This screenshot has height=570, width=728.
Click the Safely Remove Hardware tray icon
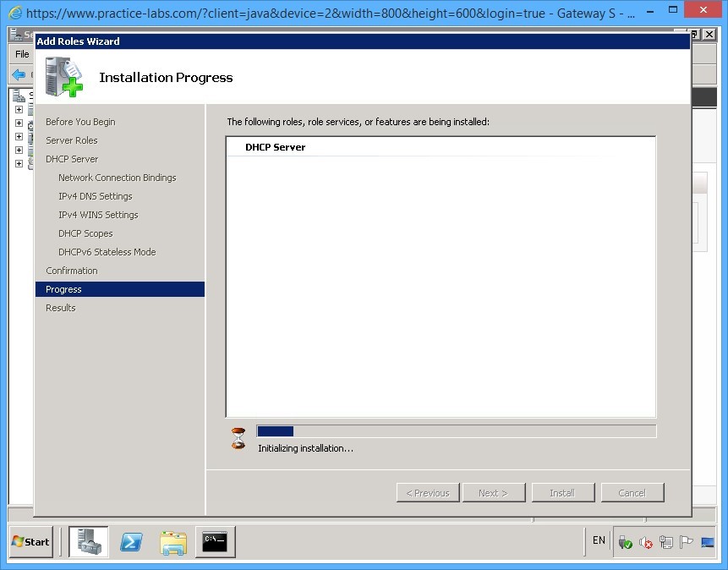click(x=626, y=541)
